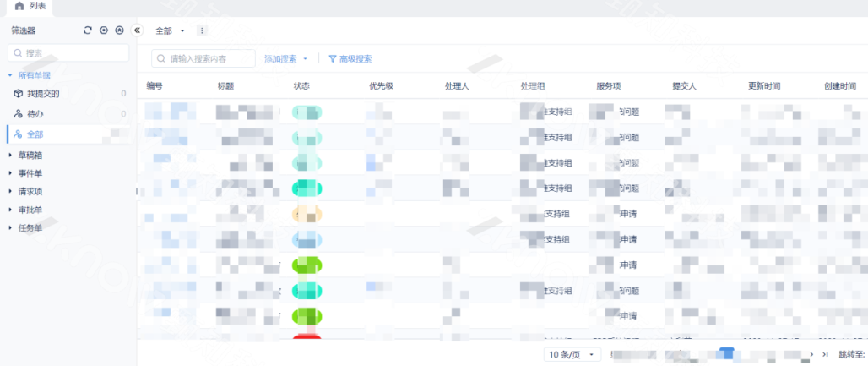Click the cube icon next to 我提交的
868x366 pixels.
[18, 94]
